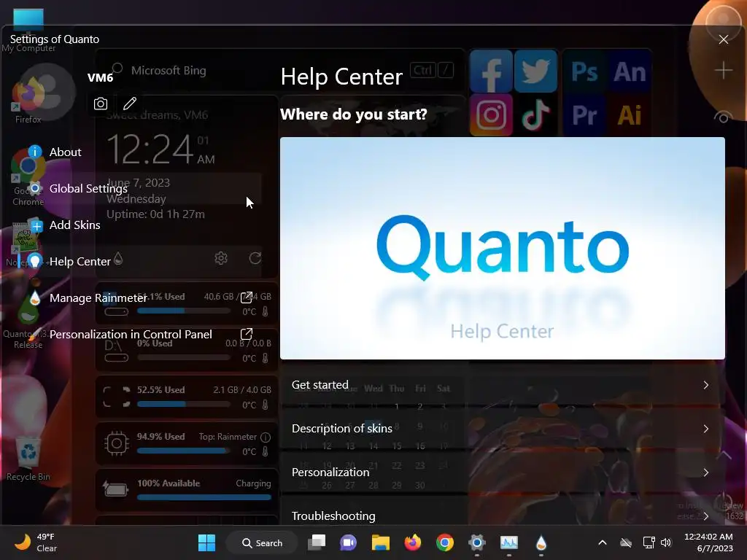This screenshot has height=560, width=747.
Task: Click the 94.9% Used CPU bar
Action: [183, 451]
